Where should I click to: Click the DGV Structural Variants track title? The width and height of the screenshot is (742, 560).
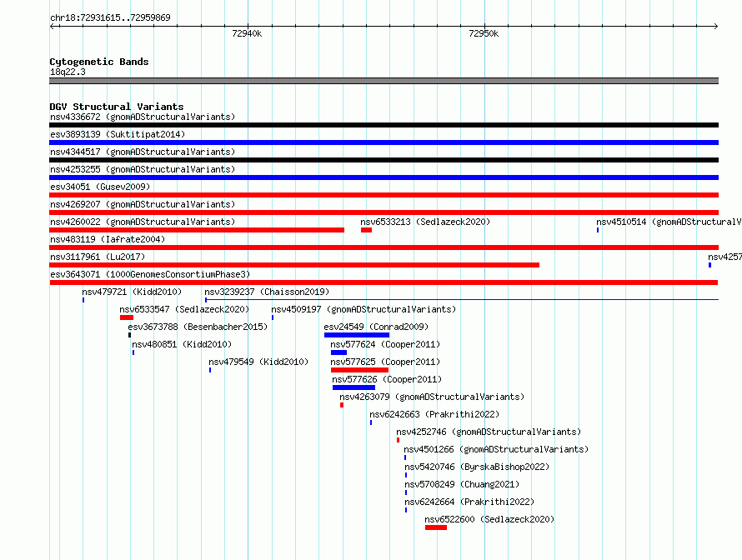[117, 107]
